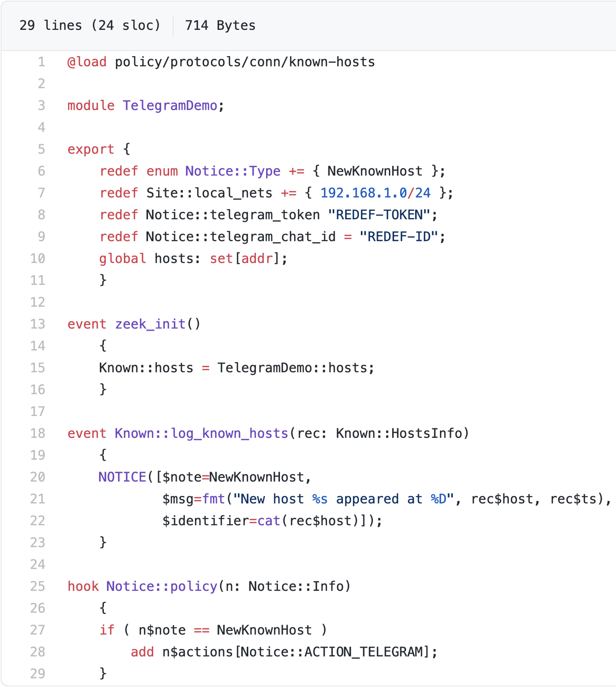Screen dimensions: 616x687
Task: Click the Known::log_known_hosts event name
Action: (x=200, y=433)
